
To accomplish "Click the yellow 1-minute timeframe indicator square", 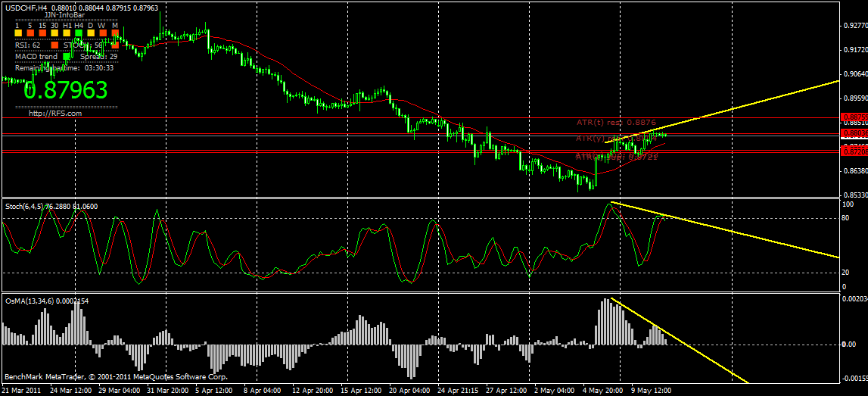I will click(18, 33).
